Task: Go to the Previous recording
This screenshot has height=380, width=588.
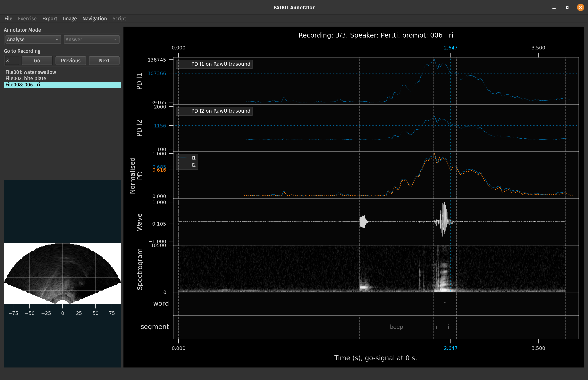Action: [71, 60]
